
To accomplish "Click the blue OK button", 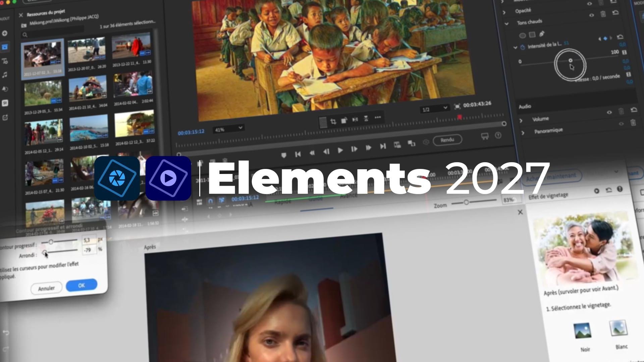I will 82,285.
